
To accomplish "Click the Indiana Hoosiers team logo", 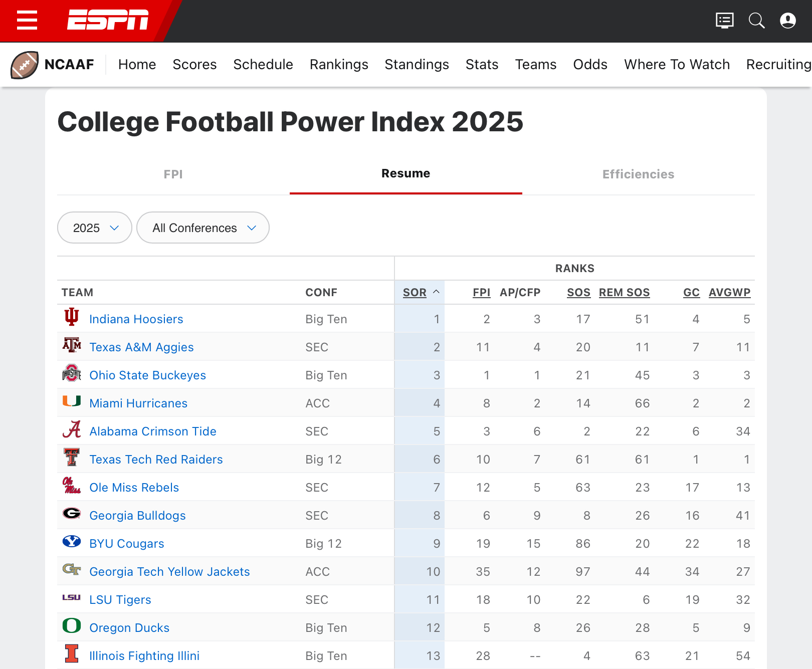I will coord(72,318).
